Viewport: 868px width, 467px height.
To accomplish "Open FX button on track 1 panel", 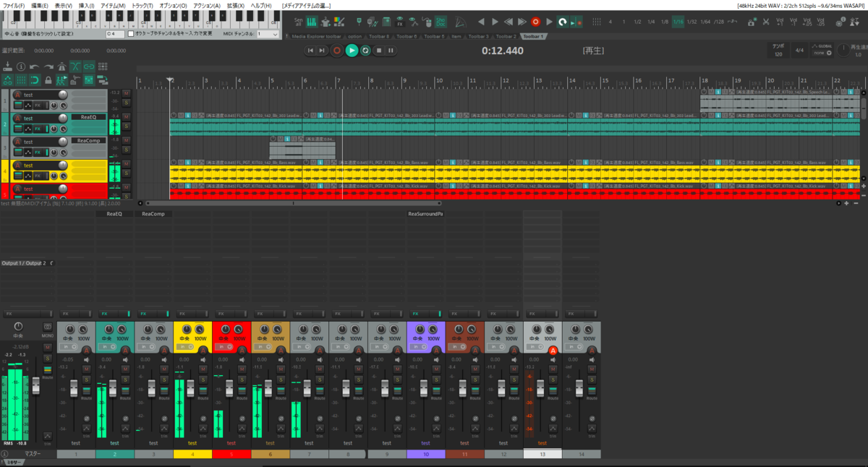I will (38, 106).
